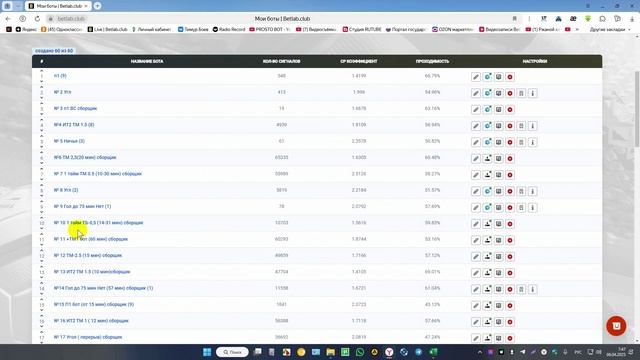
Task: Click the red floating round button
Action: pyautogui.click(x=616, y=326)
